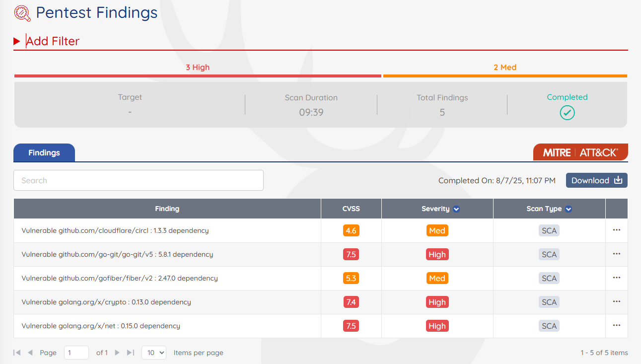Image resolution: width=641 pixels, height=364 pixels.
Task: Click into the Search field
Action: click(139, 180)
